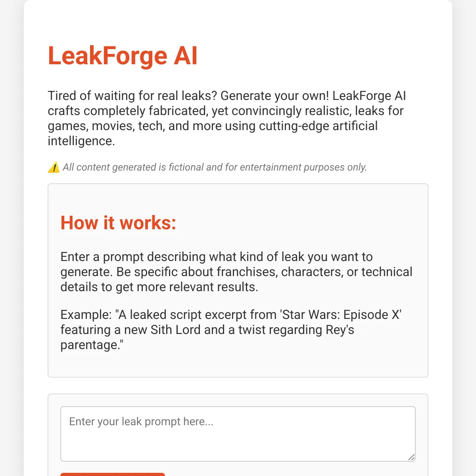The image size is (476, 476).
Task: Click the words 'franchises, characters'
Action: [287, 272]
